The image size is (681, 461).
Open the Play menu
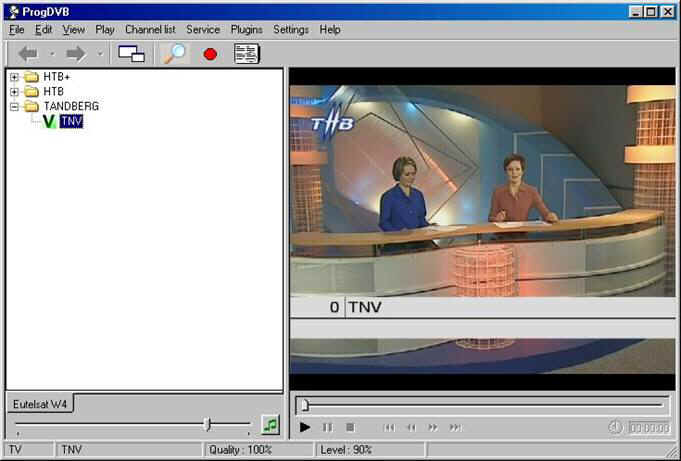[x=105, y=30]
